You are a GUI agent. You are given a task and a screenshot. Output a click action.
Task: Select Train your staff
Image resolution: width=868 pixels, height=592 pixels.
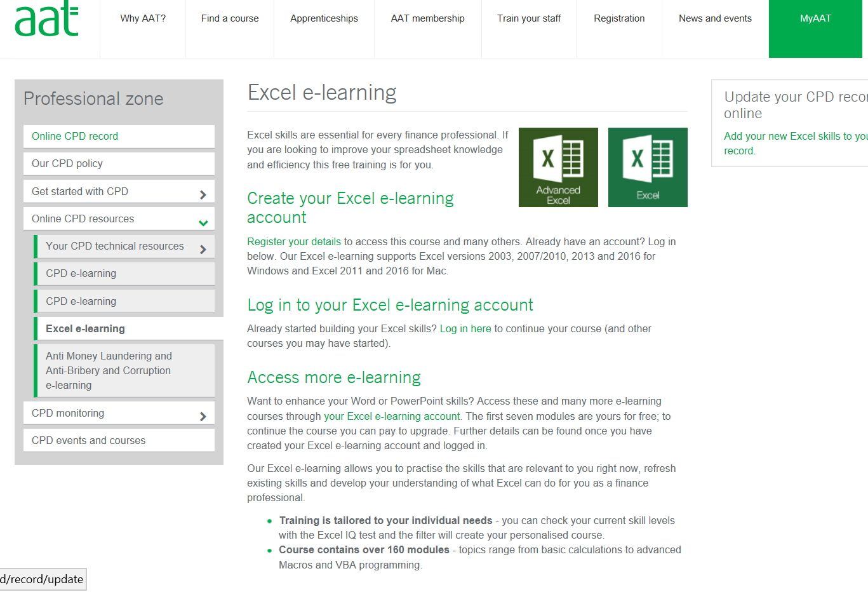(x=529, y=18)
